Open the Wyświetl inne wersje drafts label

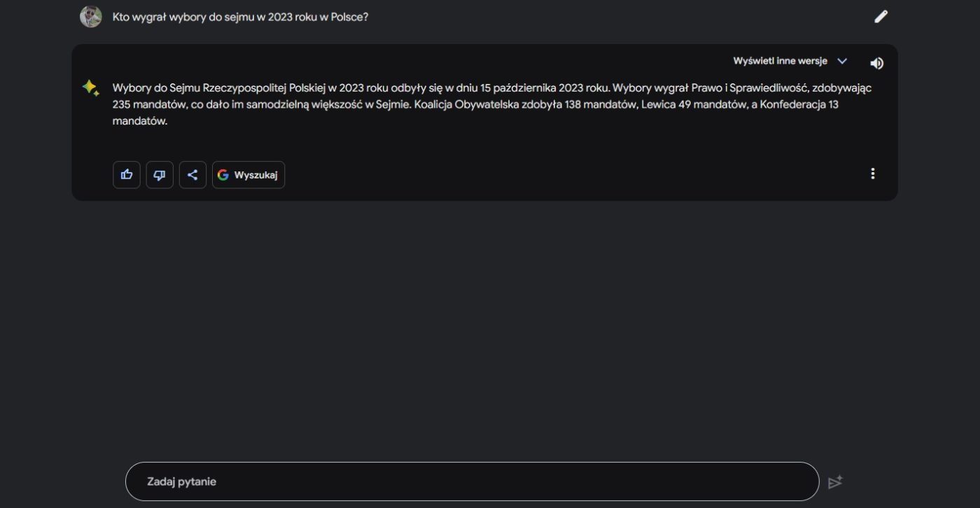pyautogui.click(x=780, y=61)
